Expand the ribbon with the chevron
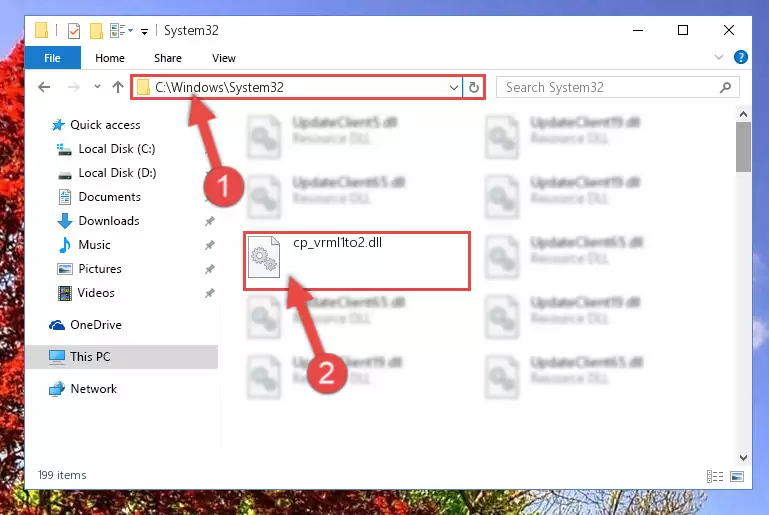Image resolution: width=769 pixels, height=515 pixels. click(719, 57)
